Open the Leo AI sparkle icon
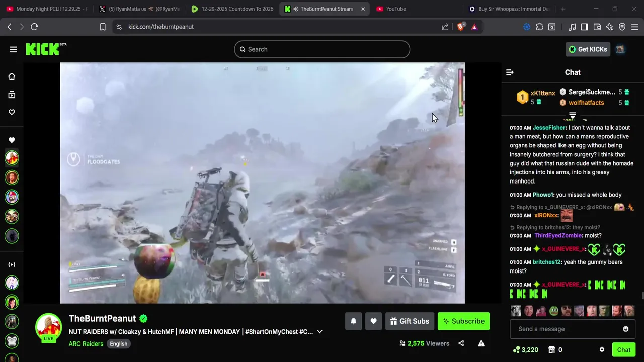Screen dimensions: 644x362 (610, 27)
